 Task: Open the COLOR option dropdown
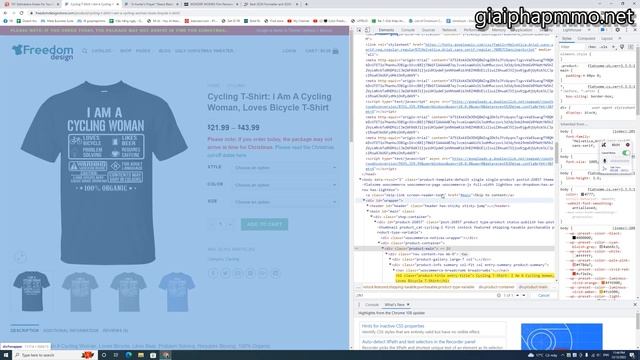click(285, 185)
